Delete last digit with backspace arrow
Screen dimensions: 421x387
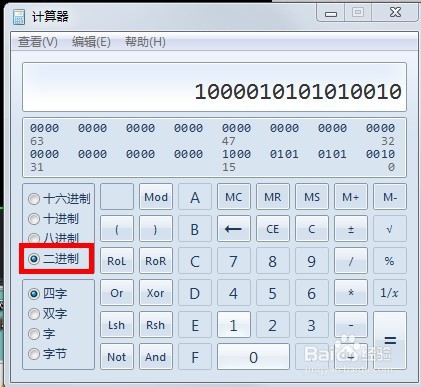pos(234,229)
